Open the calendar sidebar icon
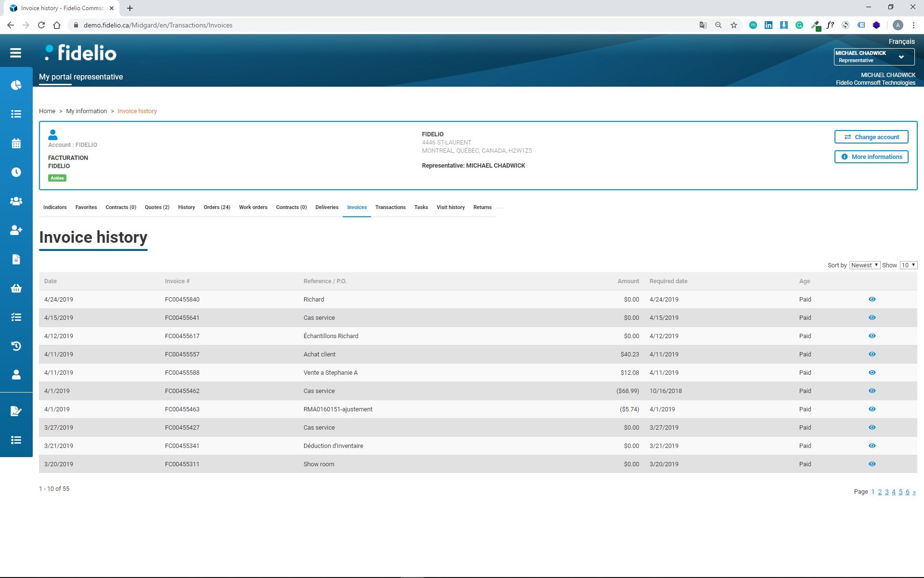Image resolution: width=924 pixels, height=578 pixels. [x=16, y=143]
